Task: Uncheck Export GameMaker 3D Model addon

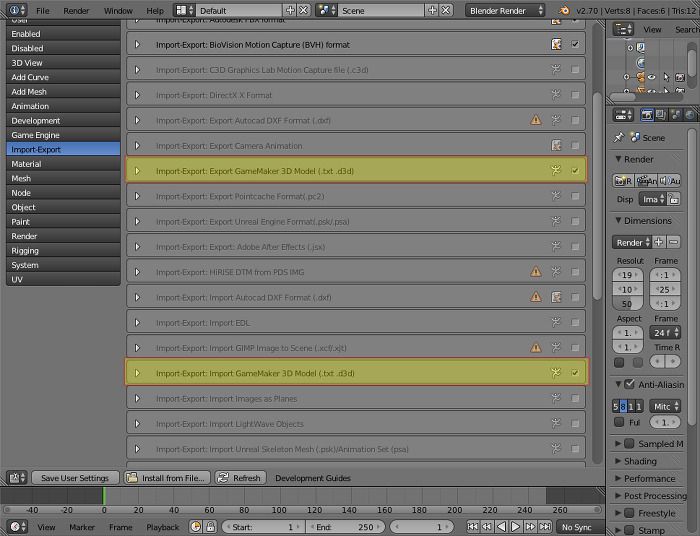Action: (x=575, y=170)
